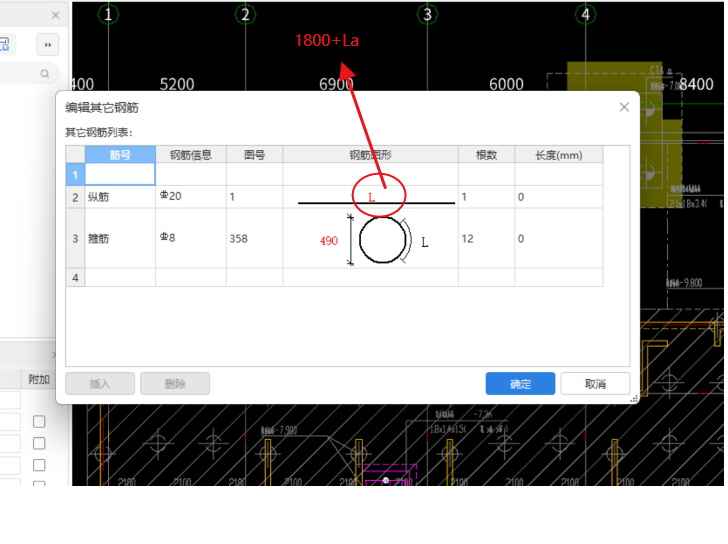Click axis bubble number 2

245,14
